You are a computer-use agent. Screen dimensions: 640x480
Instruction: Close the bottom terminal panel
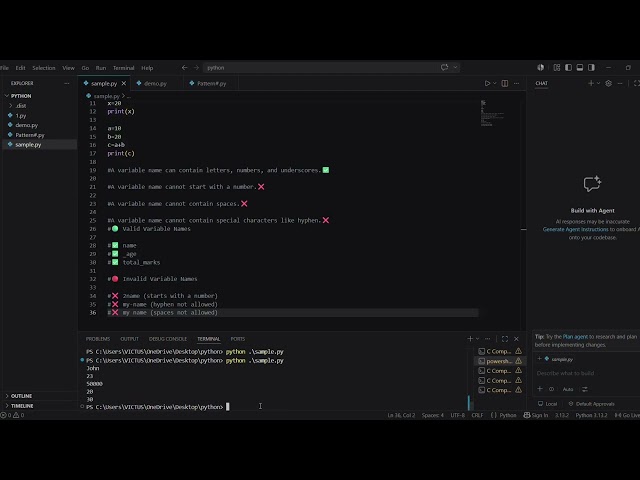[x=516, y=339]
